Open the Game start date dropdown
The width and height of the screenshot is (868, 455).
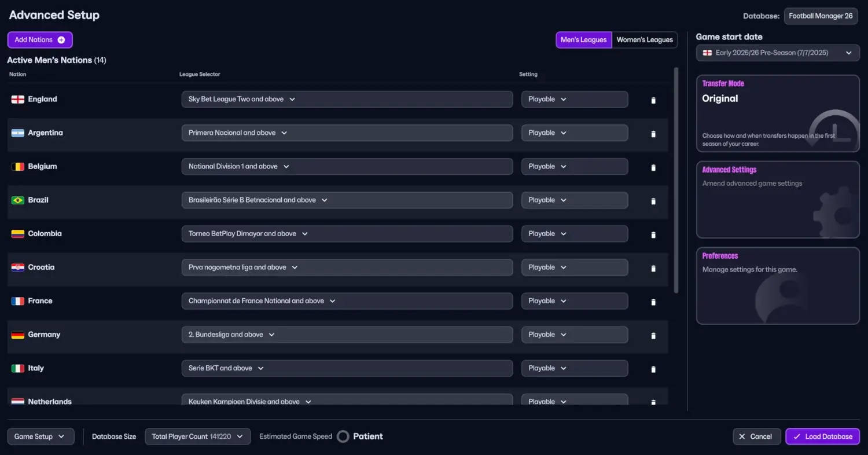point(778,53)
